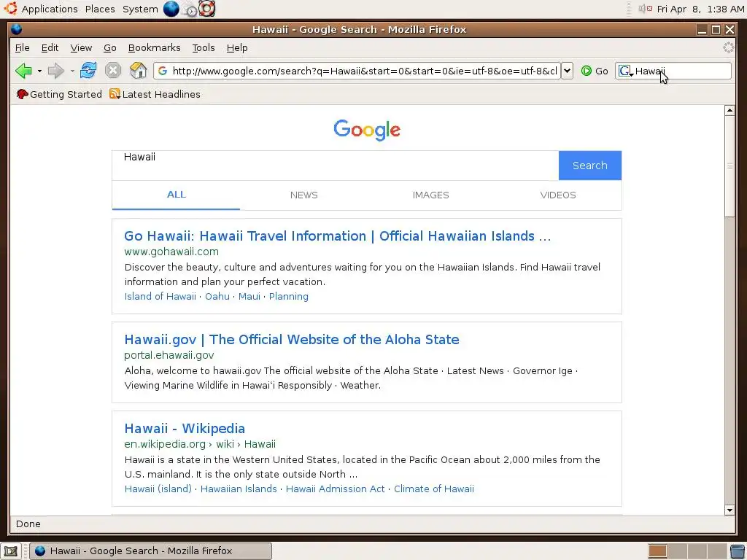Image resolution: width=747 pixels, height=560 pixels.
Task: Open the Maui sublink
Action: pyautogui.click(x=249, y=296)
